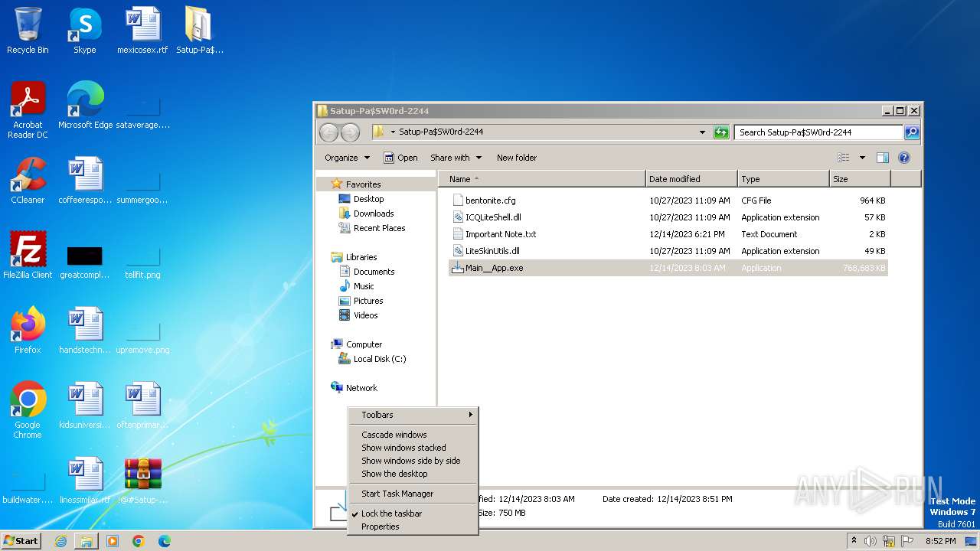Screen dimensions: 980x551
Task: Toggle the preview pane button
Action: tap(882, 158)
